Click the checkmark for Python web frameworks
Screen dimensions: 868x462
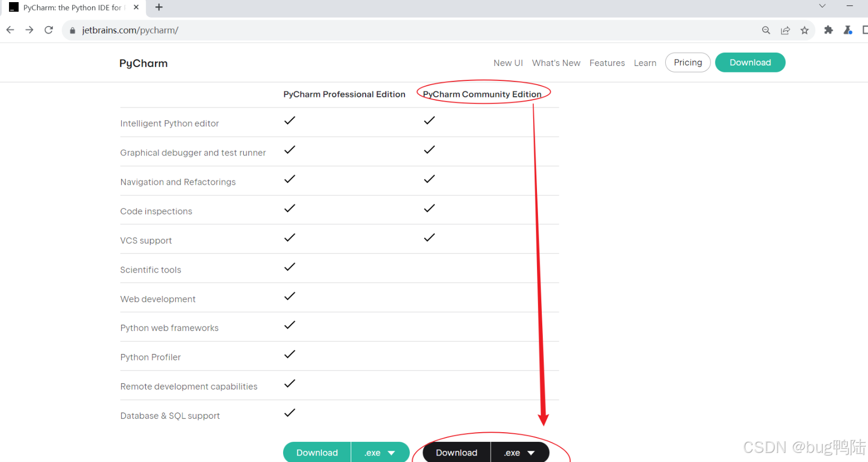click(290, 325)
